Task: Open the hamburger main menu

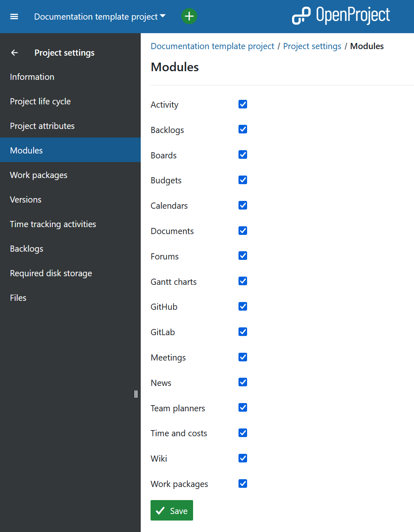Action: click(14, 16)
